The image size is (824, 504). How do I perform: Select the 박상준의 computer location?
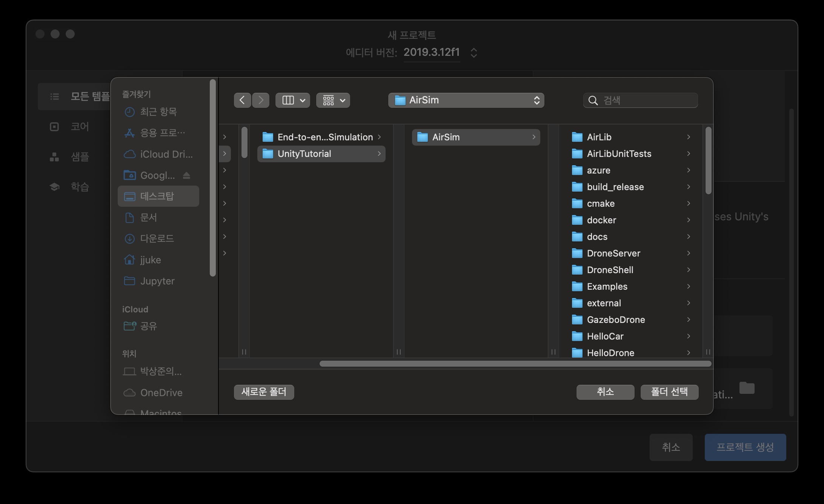coord(158,372)
